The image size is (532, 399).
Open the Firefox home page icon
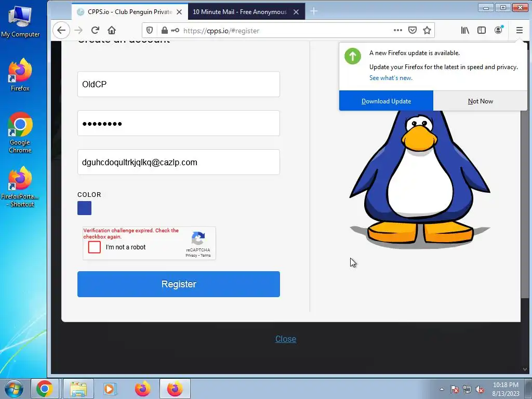click(x=112, y=31)
